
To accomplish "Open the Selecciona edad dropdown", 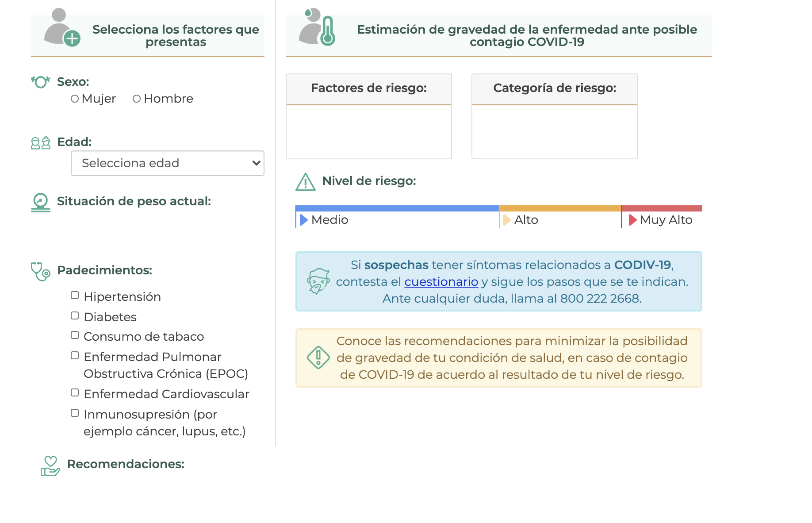I will pos(167,163).
